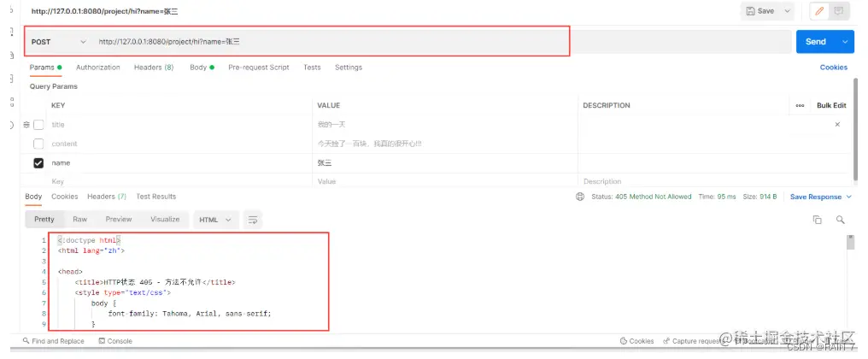Switch to edit mode with pencil icon
This screenshot has height=359, width=868.
[x=819, y=11]
